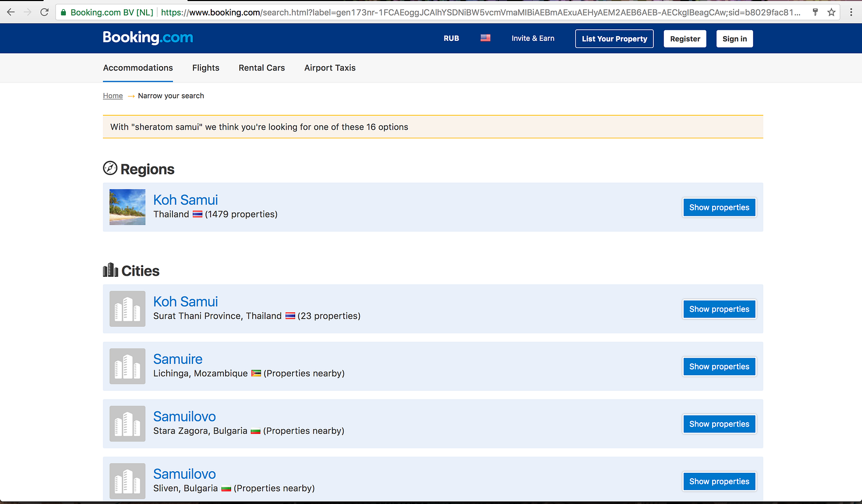Click the saved password key icon
This screenshot has height=504, width=862.
tap(815, 12)
